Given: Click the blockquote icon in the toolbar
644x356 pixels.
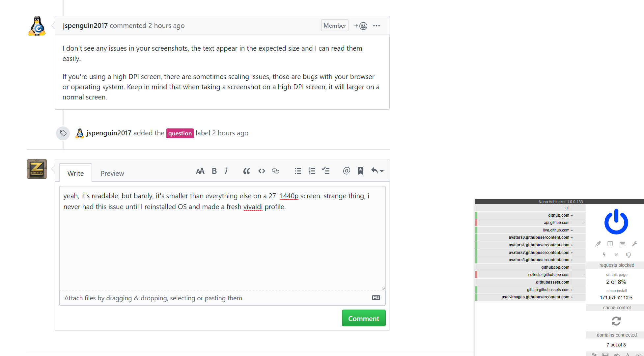Looking at the screenshot, I should (x=246, y=171).
